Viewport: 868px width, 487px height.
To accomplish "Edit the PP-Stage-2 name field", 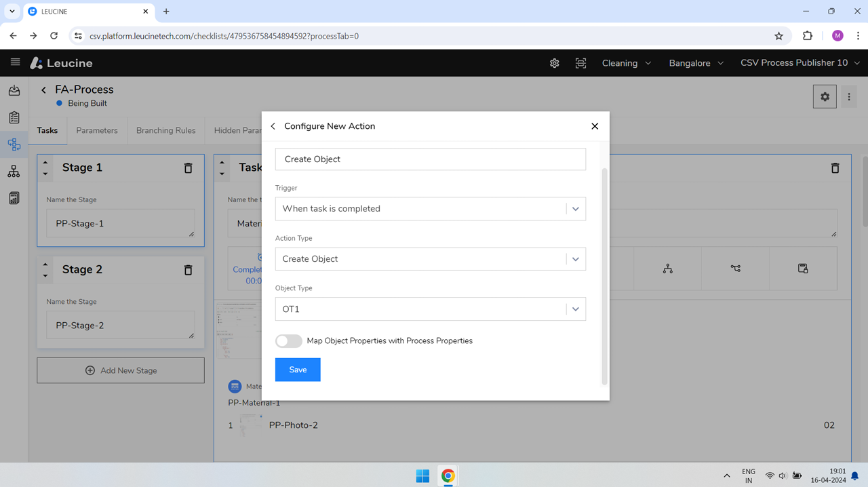I will tap(121, 326).
